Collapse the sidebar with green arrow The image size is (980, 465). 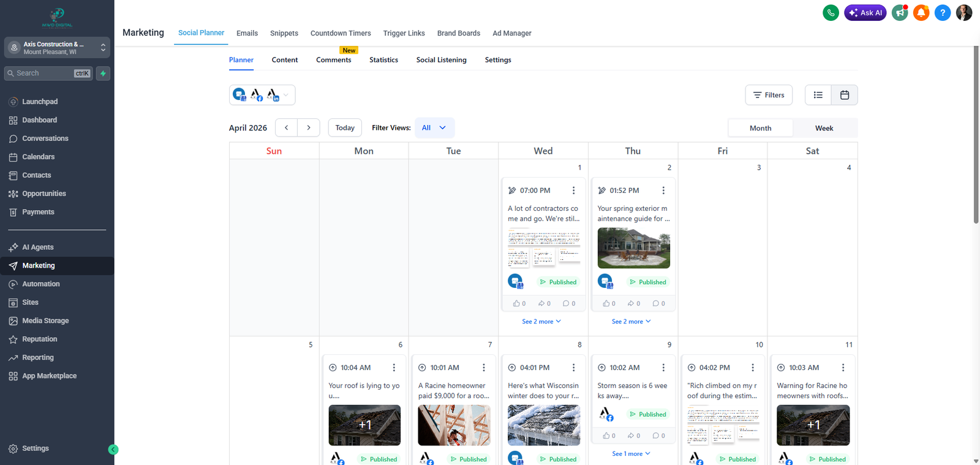click(x=113, y=450)
